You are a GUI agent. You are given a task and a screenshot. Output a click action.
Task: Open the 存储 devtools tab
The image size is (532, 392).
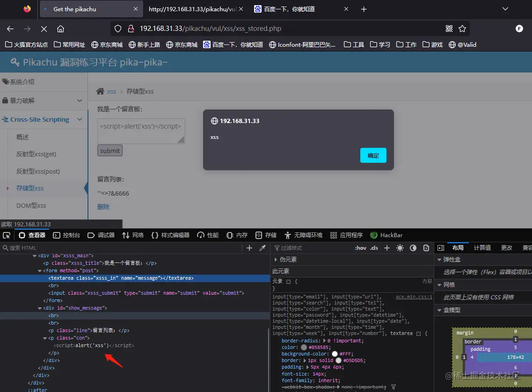tap(266, 235)
